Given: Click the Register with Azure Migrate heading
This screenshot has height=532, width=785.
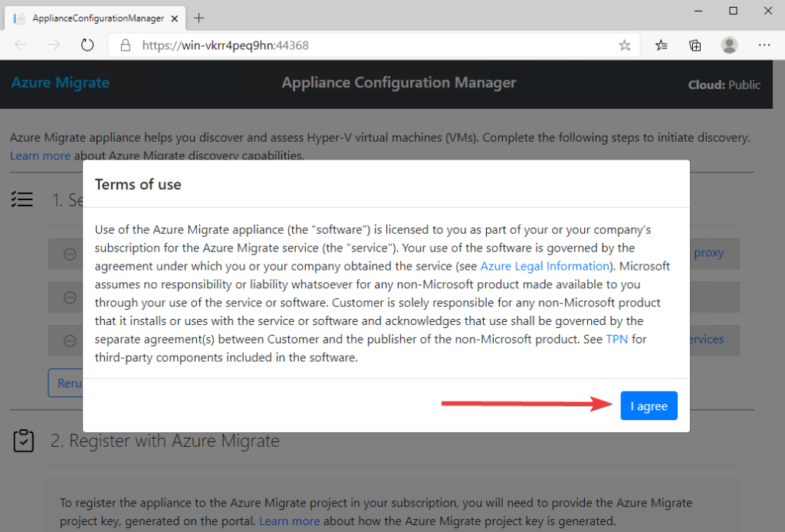Looking at the screenshot, I should click(165, 441).
